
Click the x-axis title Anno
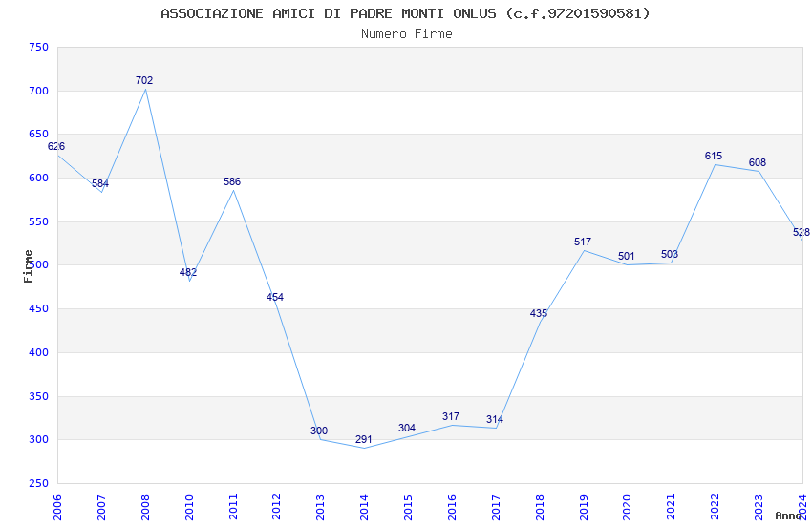[789, 515]
